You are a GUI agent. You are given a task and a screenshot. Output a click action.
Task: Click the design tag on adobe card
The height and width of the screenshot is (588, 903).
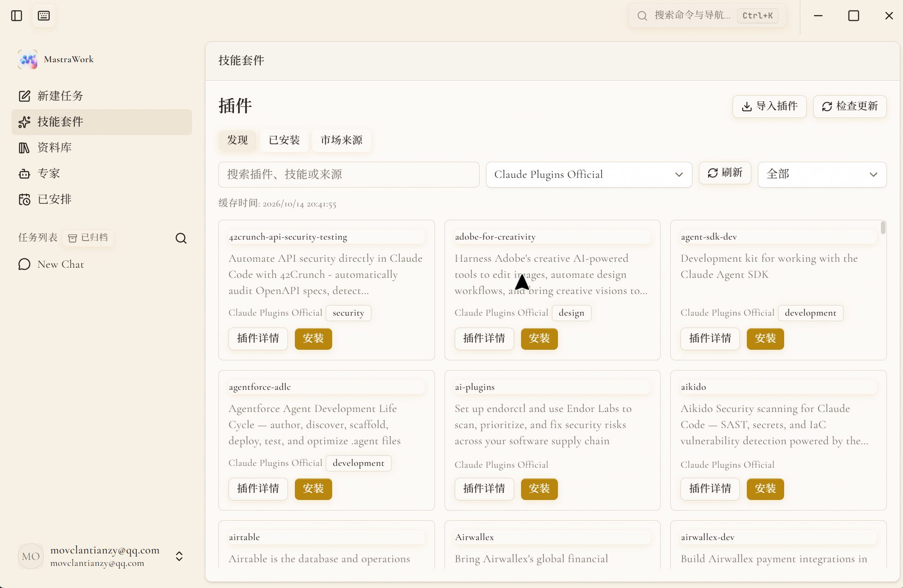[x=571, y=313]
